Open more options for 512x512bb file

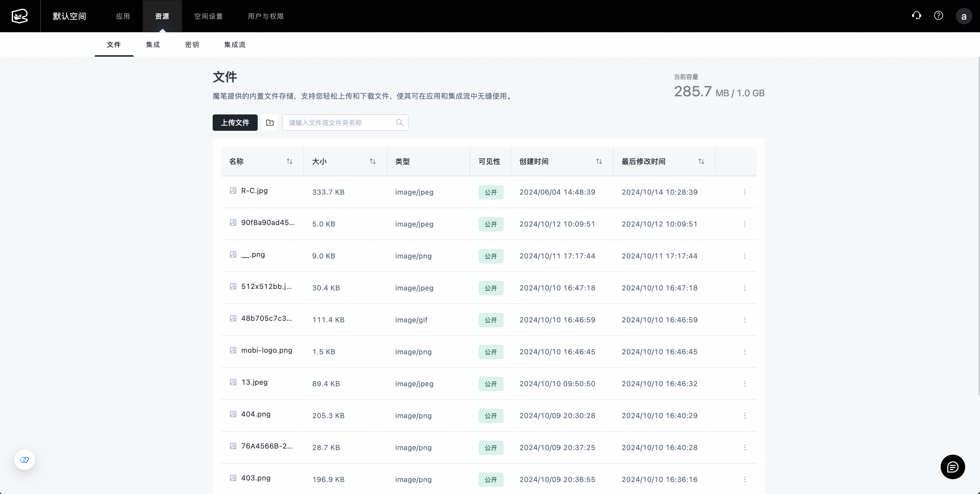coord(745,288)
